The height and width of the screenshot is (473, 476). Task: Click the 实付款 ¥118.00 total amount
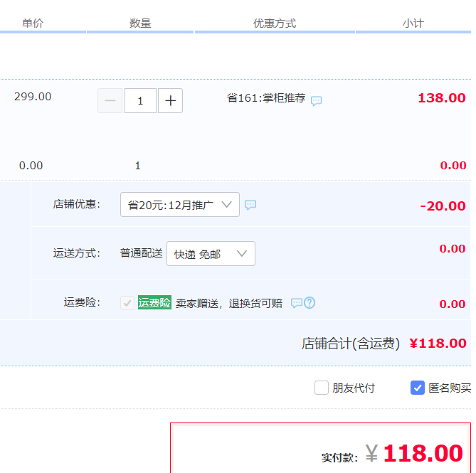[x=423, y=453]
